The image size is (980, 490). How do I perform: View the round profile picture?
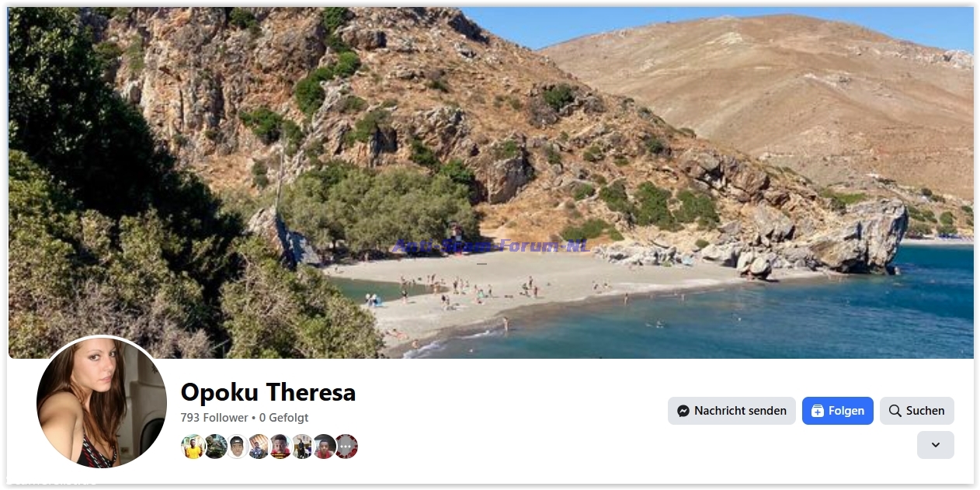[102, 402]
